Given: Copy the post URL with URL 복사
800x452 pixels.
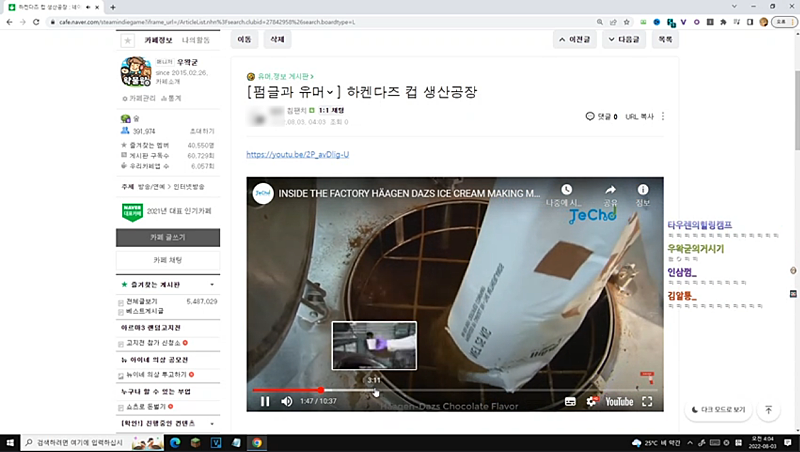Looking at the screenshot, I should pos(639,116).
